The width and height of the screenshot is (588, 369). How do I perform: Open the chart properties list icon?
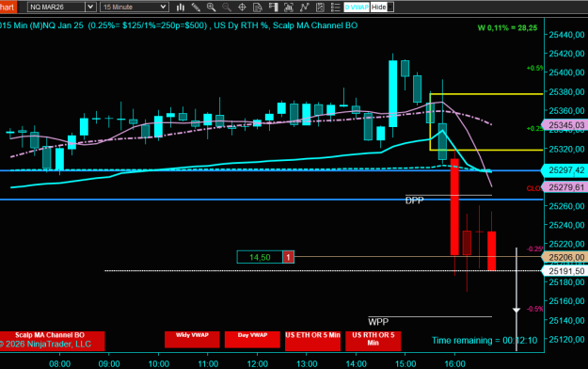tap(336, 7)
